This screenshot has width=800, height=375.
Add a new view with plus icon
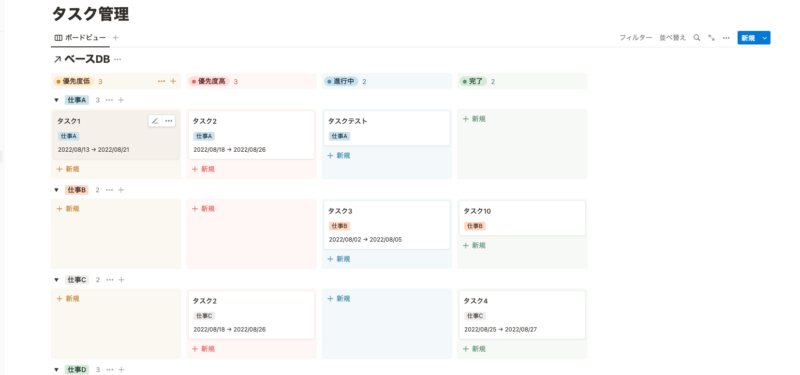pyautogui.click(x=115, y=38)
